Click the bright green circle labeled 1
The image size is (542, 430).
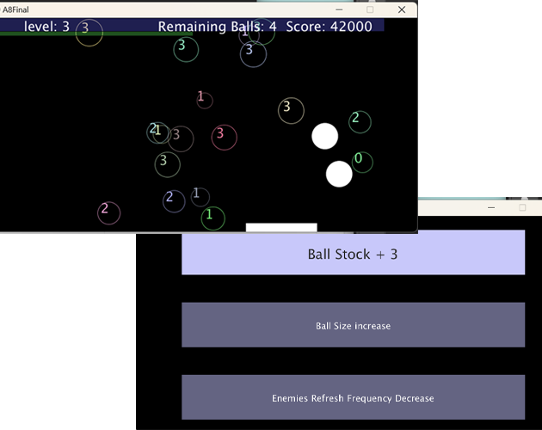[213, 218]
